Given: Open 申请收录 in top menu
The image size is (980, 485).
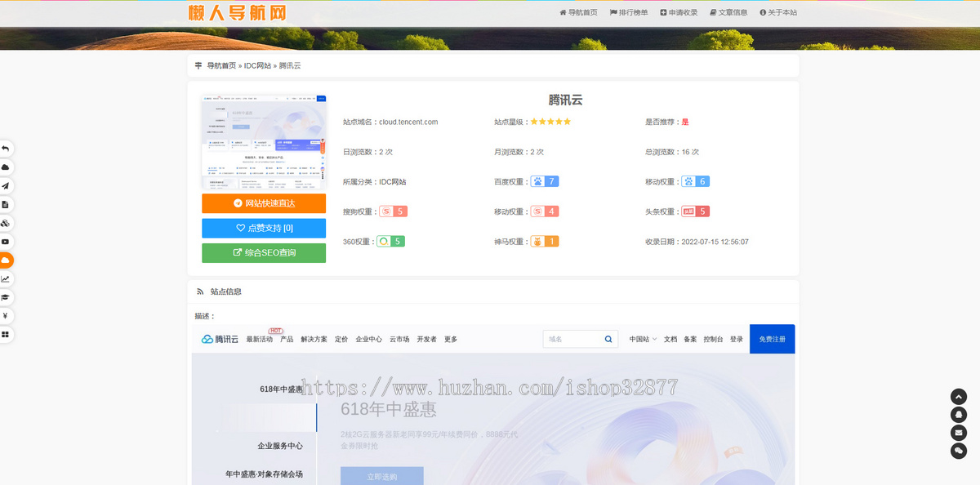Looking at the screenshot, I should point(679,12).
